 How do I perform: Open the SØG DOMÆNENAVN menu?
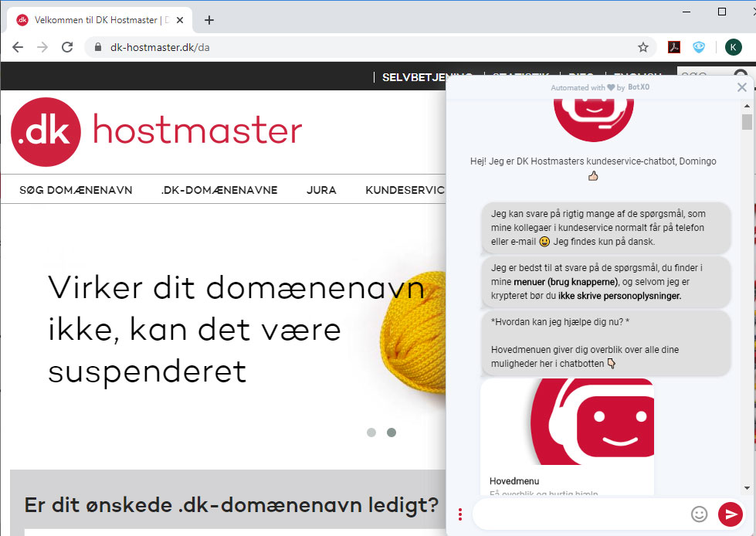(76, 190)
